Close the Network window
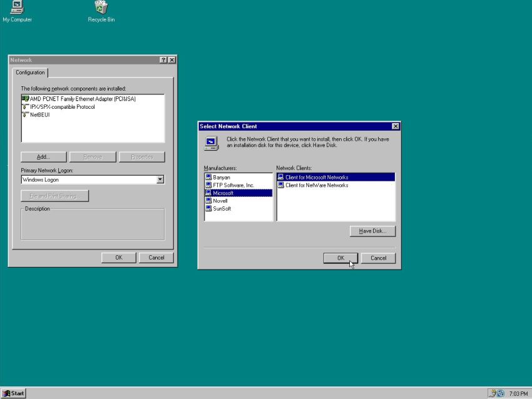This screenshot has height=399, width=532. [172, 60]
